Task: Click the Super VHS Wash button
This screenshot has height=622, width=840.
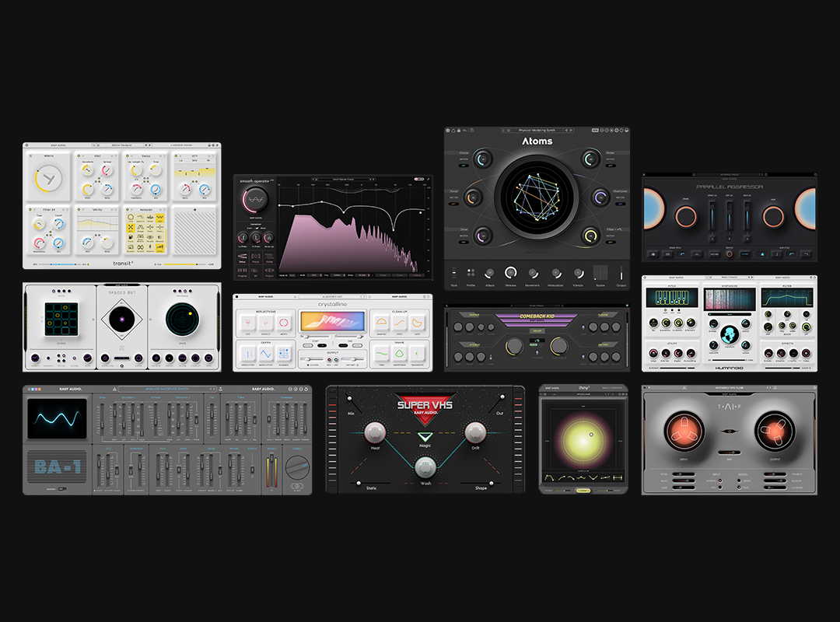Action: (425, 467)
